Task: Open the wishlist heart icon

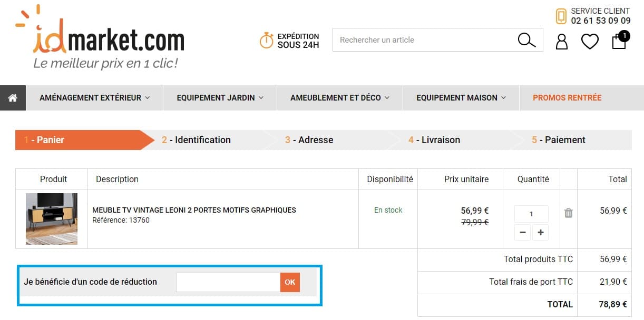Action: pyautogui.click(x=590, y=40)
